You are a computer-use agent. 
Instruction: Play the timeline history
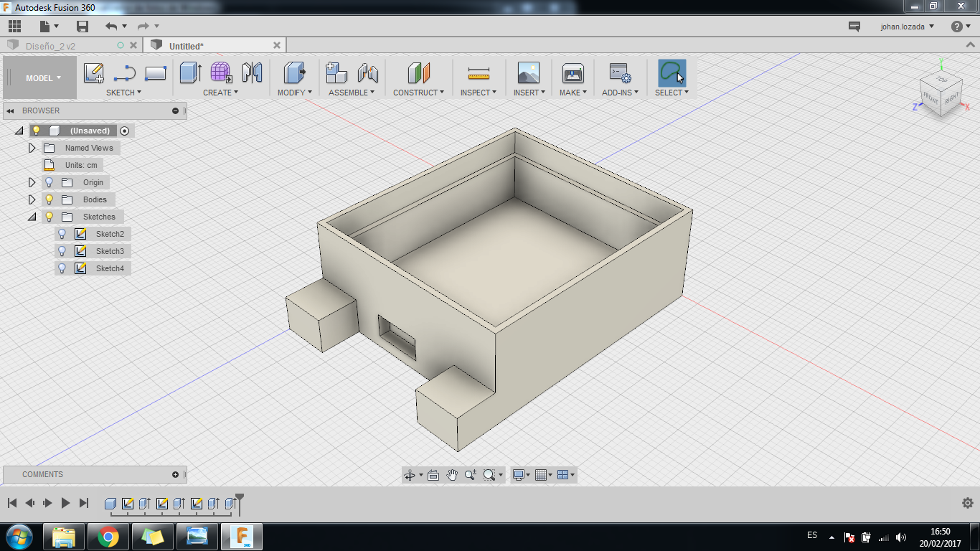click(65, 503)
